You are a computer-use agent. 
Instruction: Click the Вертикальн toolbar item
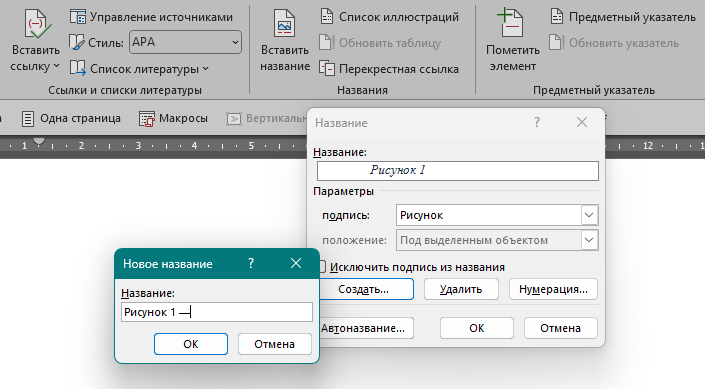(266, 119)
